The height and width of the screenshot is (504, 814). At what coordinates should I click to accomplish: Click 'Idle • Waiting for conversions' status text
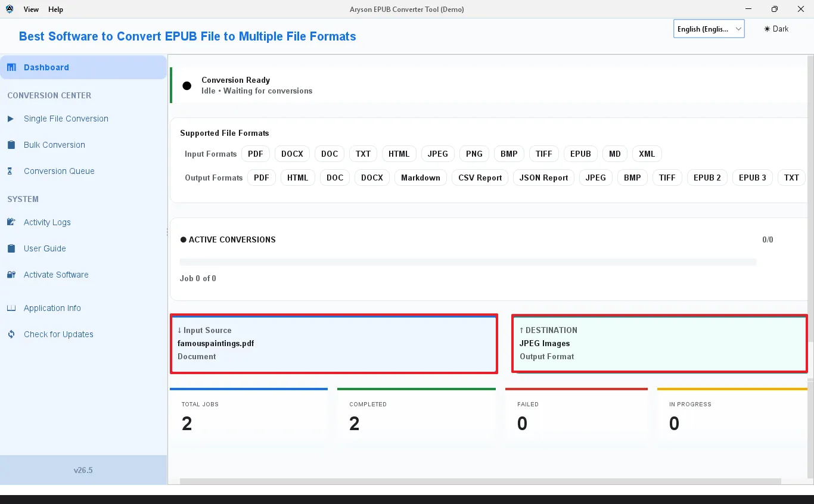257,91
